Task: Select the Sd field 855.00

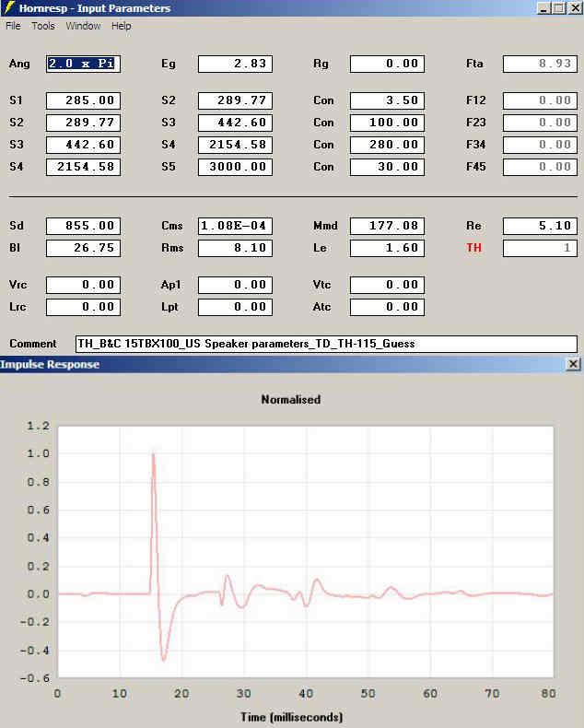Action: click(x=83, y=226)
